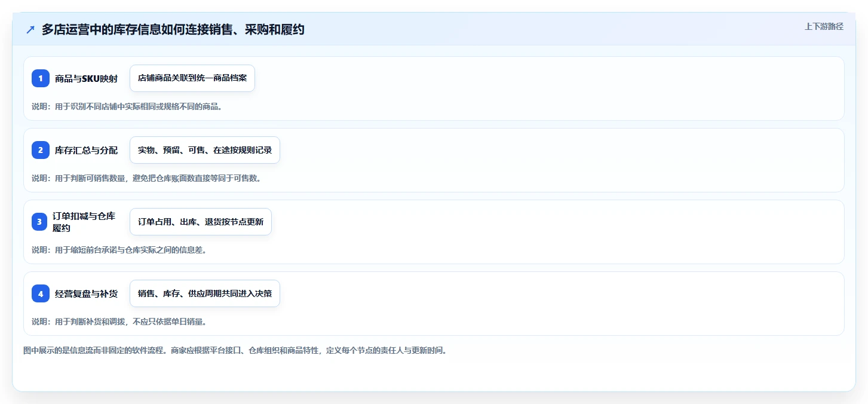This screenshot has width=868, height=404.
Task: Click step number 2 badge
Action: [41, 150]
